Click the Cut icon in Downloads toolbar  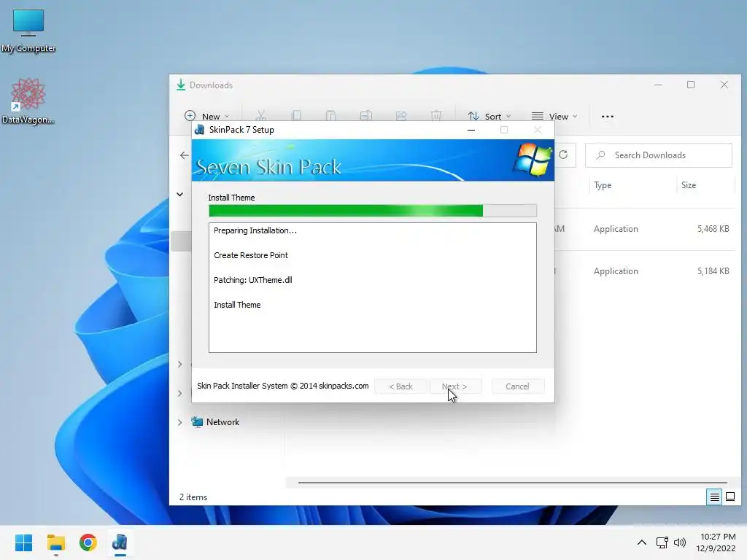260,116
